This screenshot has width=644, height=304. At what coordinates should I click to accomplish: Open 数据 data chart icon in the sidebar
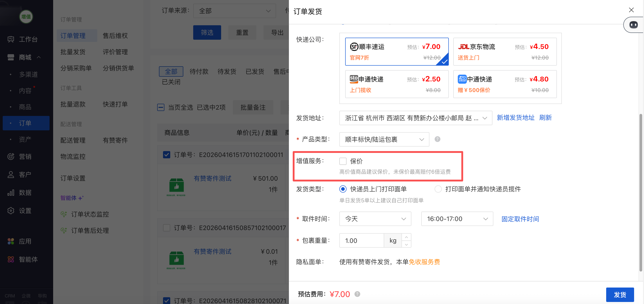coord(11,193)
